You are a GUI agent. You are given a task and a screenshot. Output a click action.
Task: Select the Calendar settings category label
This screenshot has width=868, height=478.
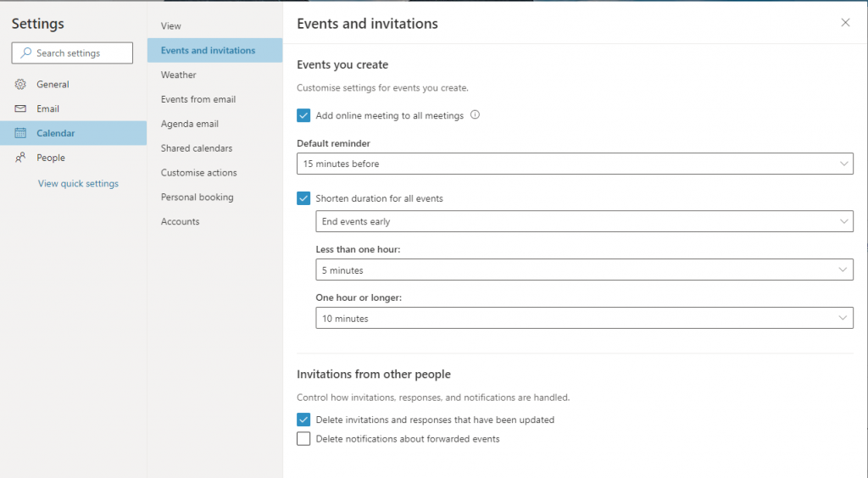(x=55, y=133)
